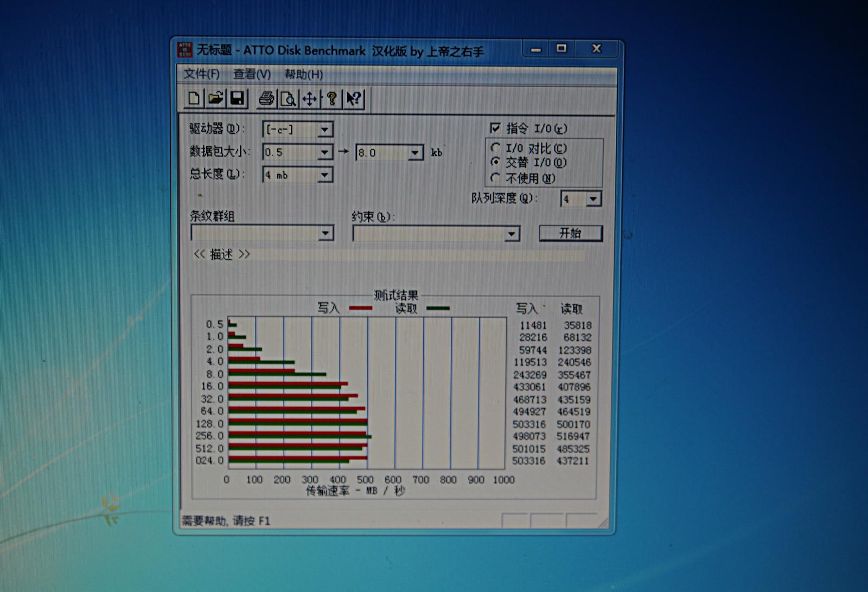Collapse the 描述 description section

click(221, 254)
